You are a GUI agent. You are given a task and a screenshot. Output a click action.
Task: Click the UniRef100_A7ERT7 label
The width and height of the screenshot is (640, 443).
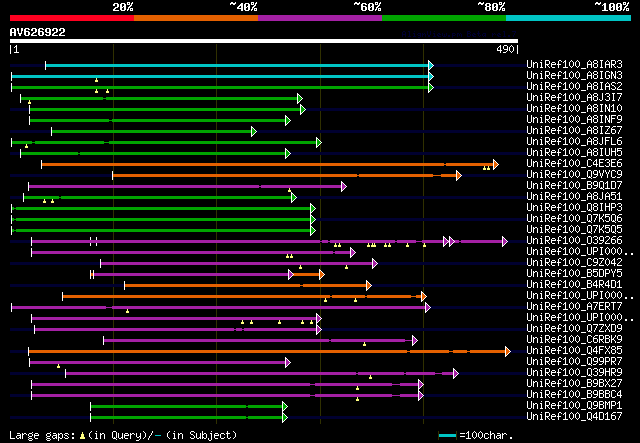click(574, 307)
